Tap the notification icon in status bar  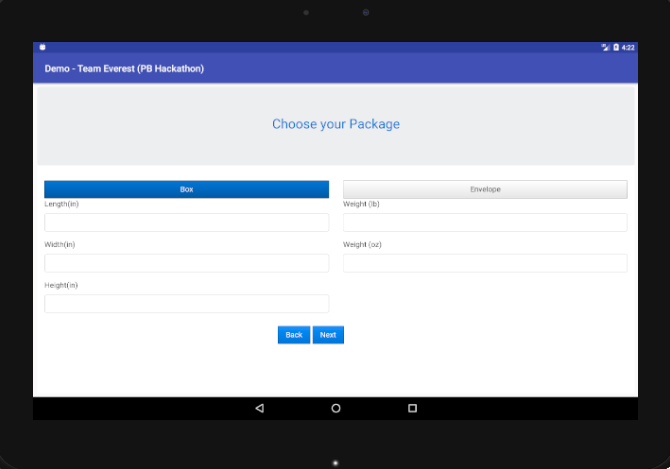click(x=42, y=47)
